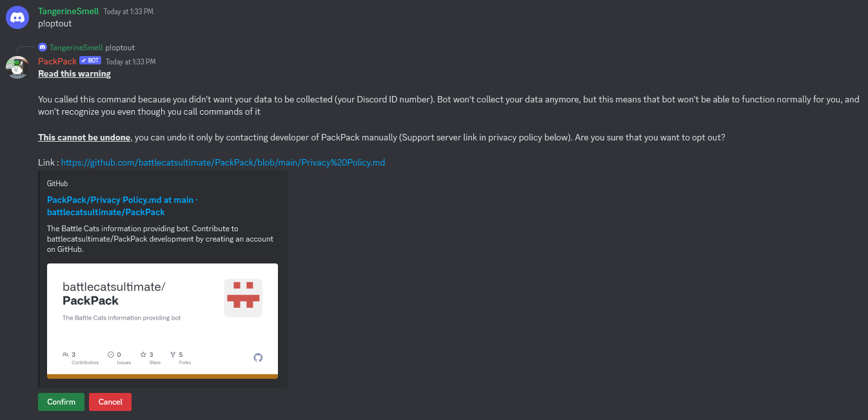Click the forks icon in the card
This screenshot has width=868, height=420.
173,354
